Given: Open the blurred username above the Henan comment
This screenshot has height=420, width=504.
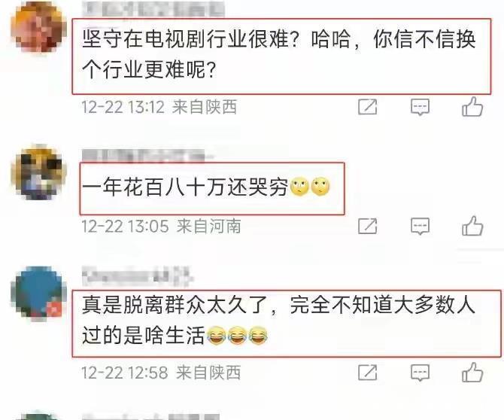Looking at the screenshot, I should point(148,156).
